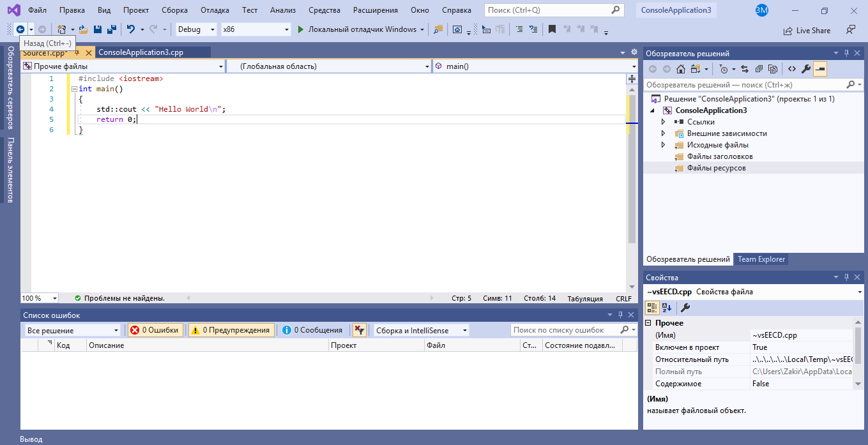Click the Find in Files icon
This screenshot has width=868, height=445.
[438, 29]
